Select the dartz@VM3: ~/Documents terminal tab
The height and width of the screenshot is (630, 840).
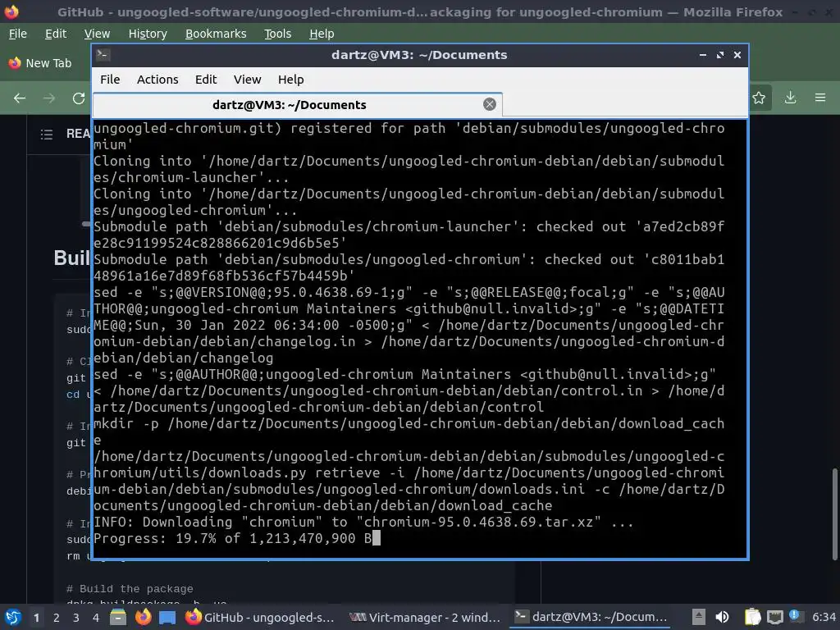click(297, 105)
